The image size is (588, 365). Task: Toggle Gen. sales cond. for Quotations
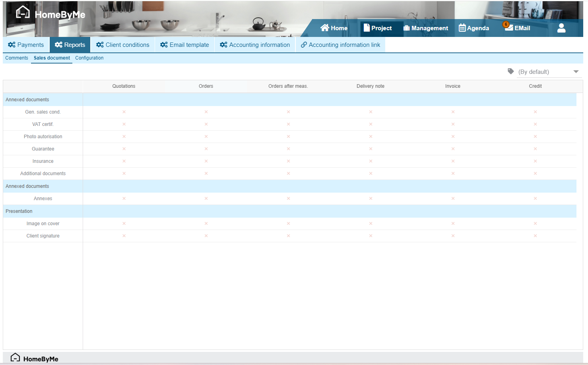[x=124, y=112]
